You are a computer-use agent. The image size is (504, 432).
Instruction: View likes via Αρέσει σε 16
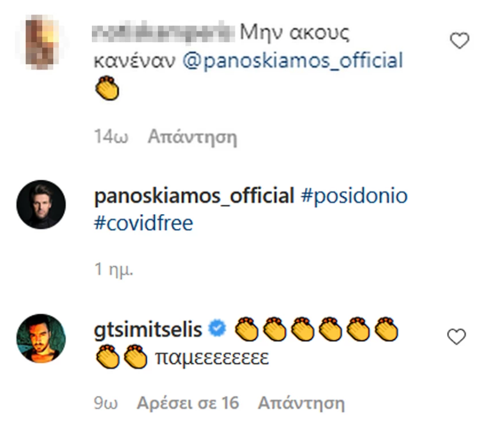[187, 403]
